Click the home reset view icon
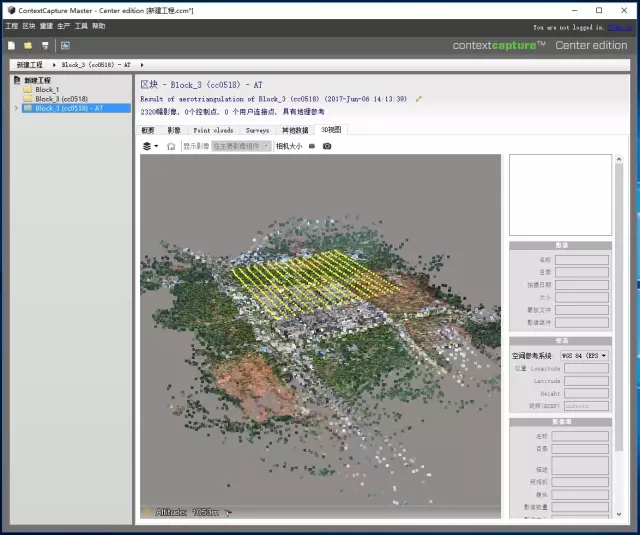 [171, 146]
